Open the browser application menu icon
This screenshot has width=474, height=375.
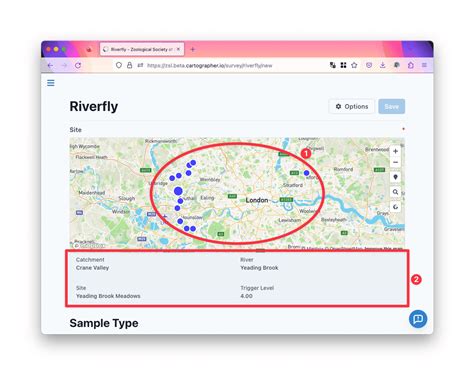click(x=424, y=65)
